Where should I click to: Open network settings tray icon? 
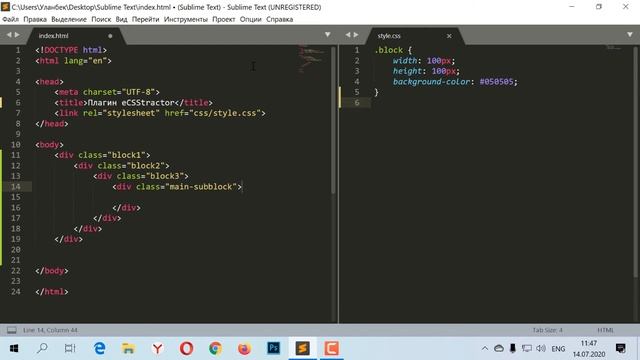(527, 349)
